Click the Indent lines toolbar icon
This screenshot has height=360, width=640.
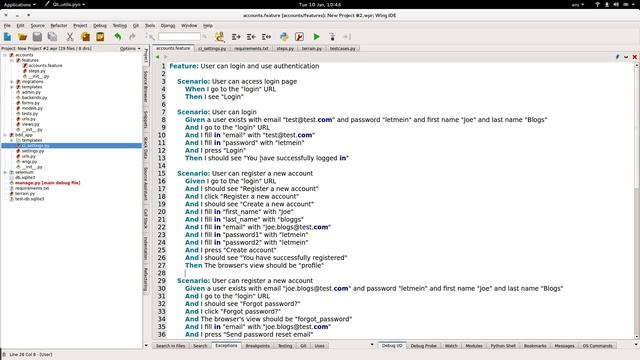click(236, 37)
